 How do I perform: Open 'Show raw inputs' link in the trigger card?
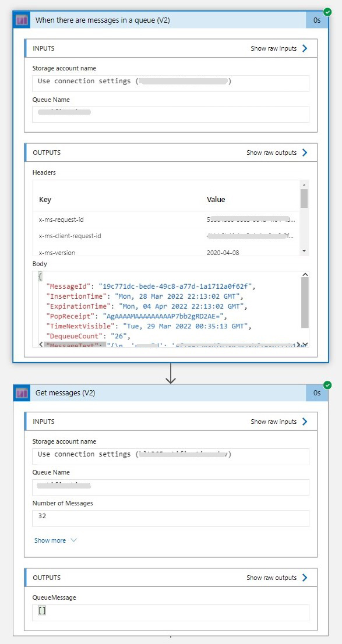273,48
